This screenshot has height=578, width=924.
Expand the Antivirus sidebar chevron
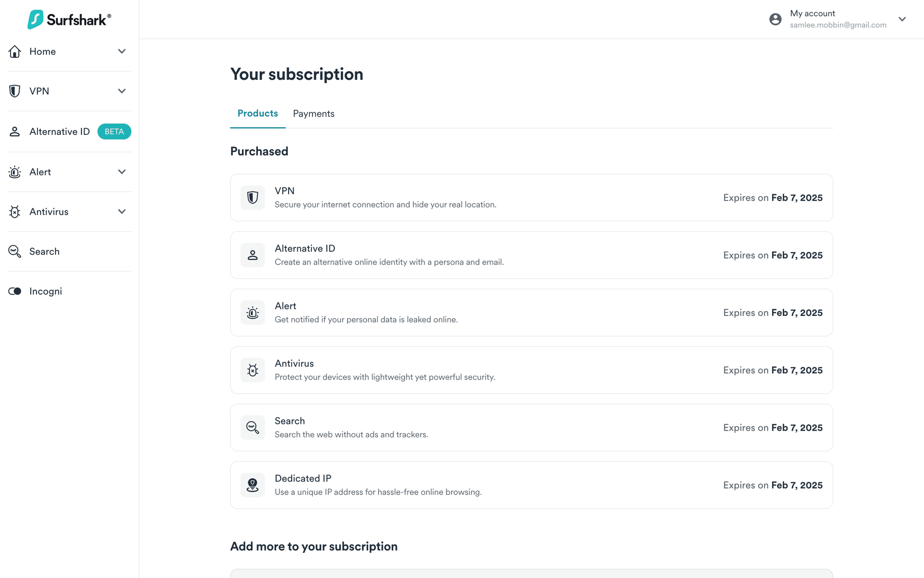[122, 211]
